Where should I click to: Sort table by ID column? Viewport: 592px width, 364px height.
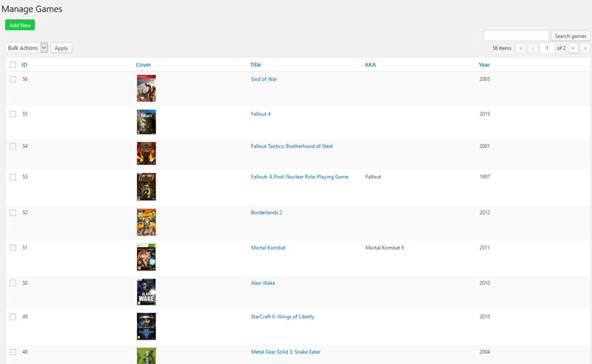pyautogui.click(x=24, y=64)
